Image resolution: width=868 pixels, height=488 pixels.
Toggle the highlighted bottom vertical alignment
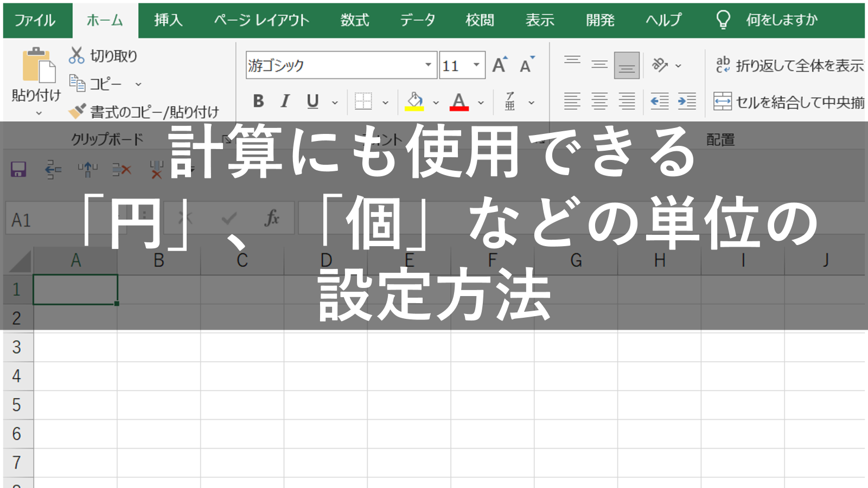coord(627,66)
